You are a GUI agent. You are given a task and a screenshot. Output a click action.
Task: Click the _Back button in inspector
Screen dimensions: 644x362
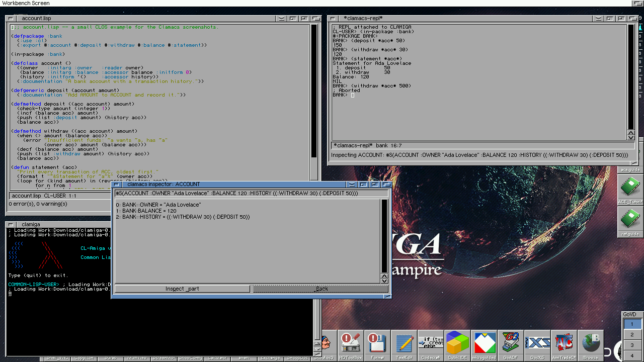(320, 289)
